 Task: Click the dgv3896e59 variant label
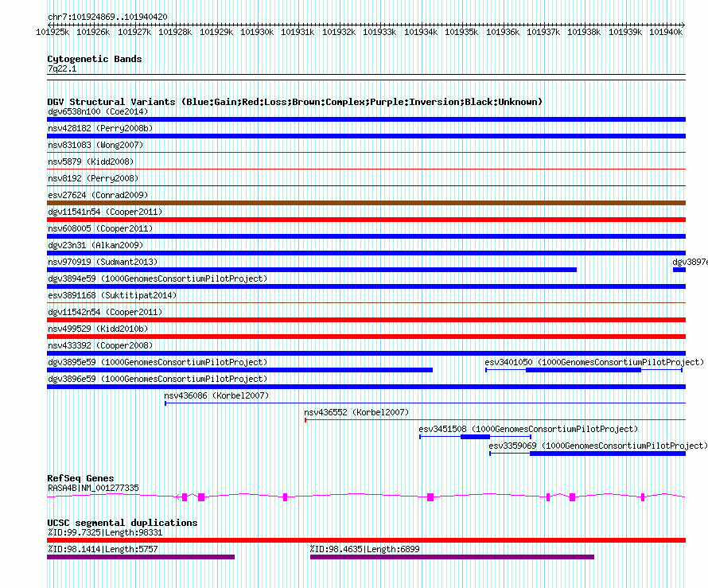tap(158, 379)
